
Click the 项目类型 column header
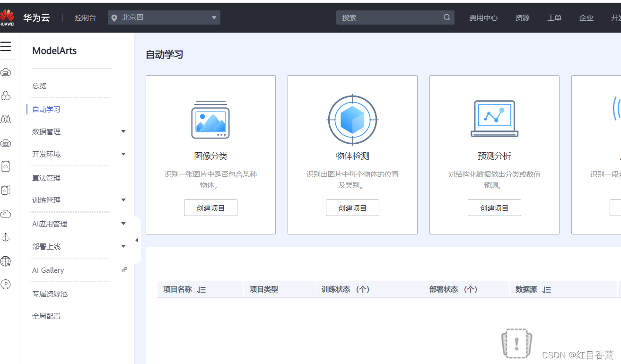pyautogui.click(x=264, y=289)
